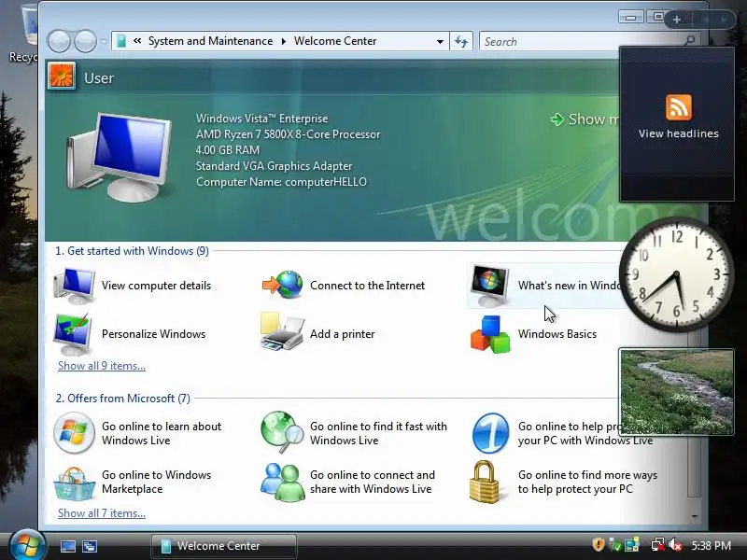
Task: Click the Show more details link
Action: 585,119
